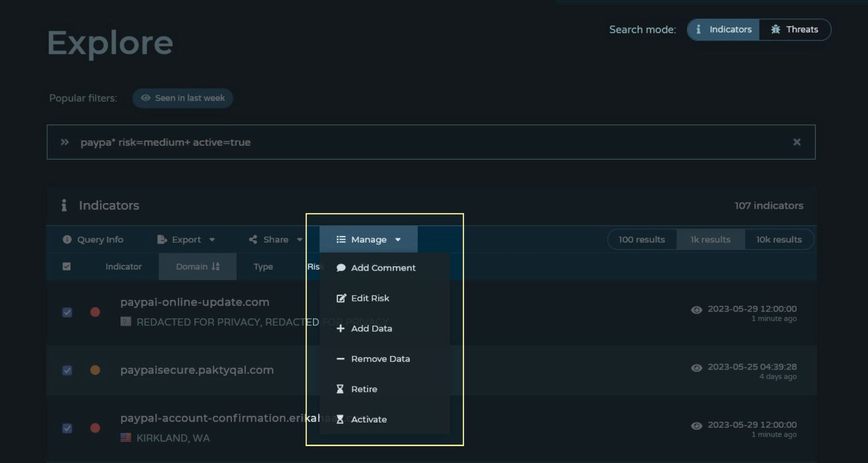Image resolution: width=868 pixels, height=463 pixels.
Task: Click the info icon in Indicators mode
Action: (698, 29)
